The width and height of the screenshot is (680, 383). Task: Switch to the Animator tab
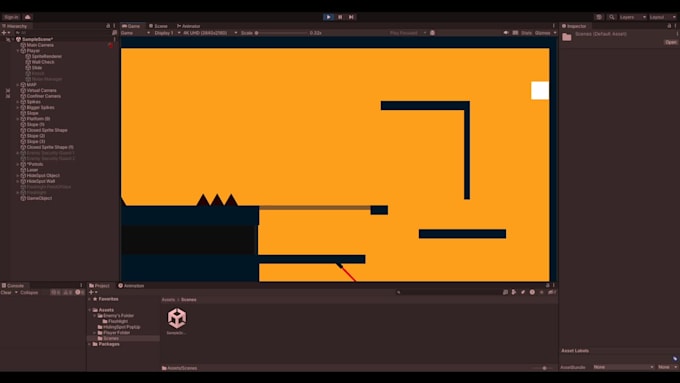coord(188,26)
